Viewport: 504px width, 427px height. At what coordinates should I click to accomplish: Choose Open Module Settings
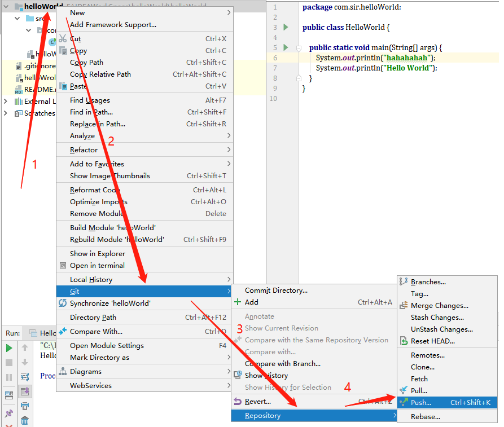144,345
